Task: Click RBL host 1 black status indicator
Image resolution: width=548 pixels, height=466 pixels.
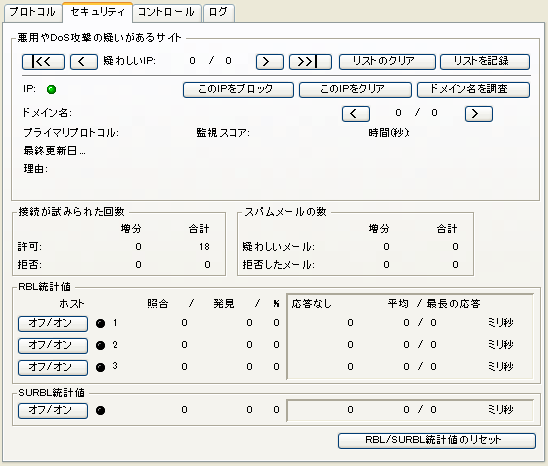Action: click(100, 324)
